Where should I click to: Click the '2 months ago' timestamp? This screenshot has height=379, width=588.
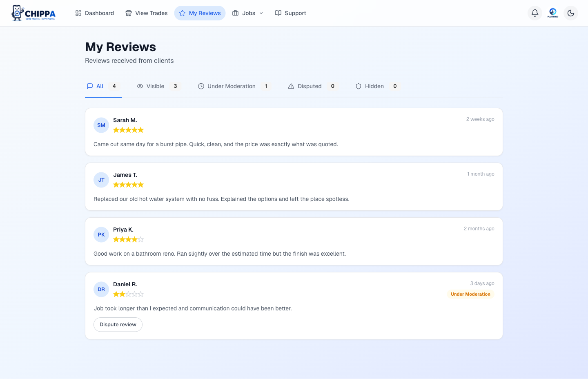(x=479, y=229)
